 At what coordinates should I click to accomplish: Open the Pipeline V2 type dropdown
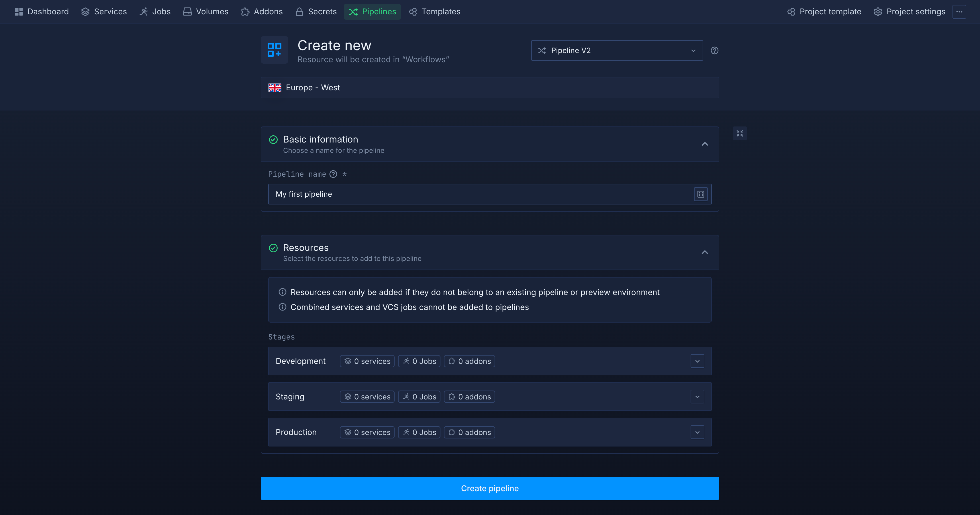pyautogui.click(x=617, y=51)
